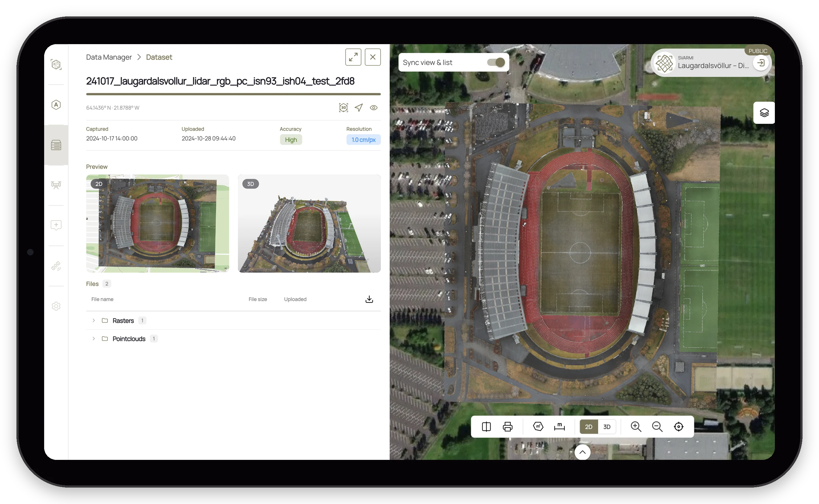This screenshot has height=504, width=819.
Task: Click the Laugardalsvöllur project title
Action: click(x=713, y=66)
